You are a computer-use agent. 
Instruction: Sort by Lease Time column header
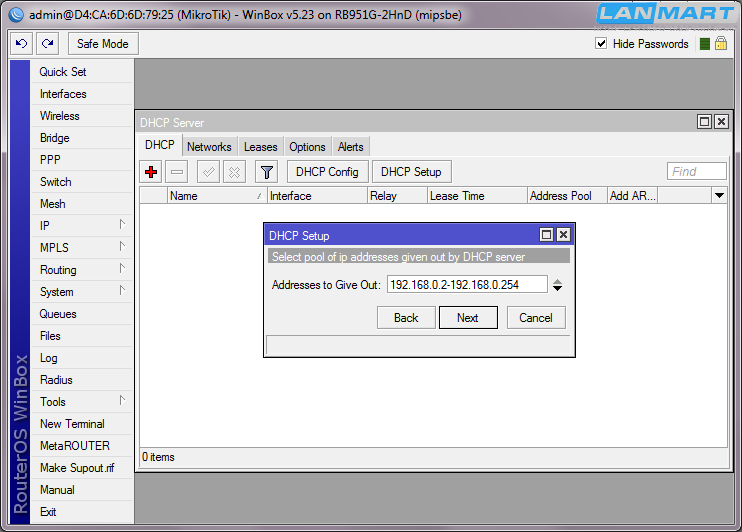(477, 196)
